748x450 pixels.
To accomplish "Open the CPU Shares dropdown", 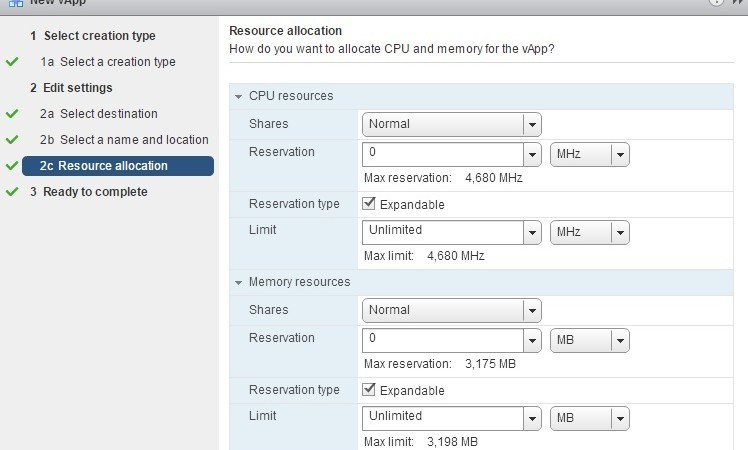I will coord(452,125).
